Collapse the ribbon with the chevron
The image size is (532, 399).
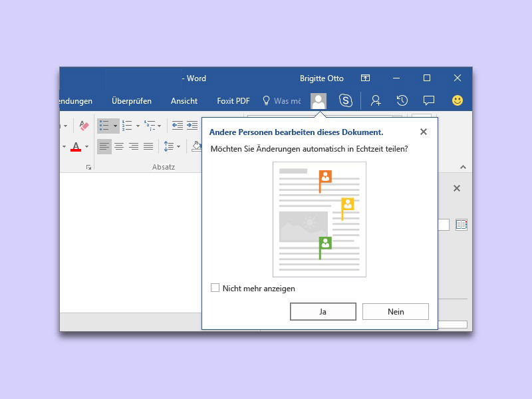click(x=463, y=168)
